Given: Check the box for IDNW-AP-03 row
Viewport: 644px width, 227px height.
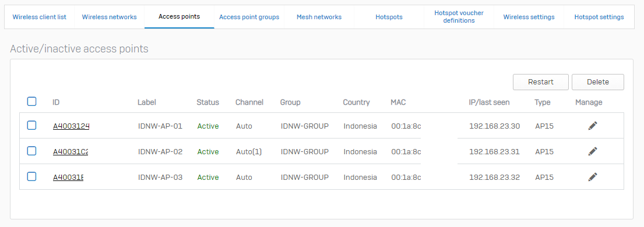Looking at the screenshot, I should [31, 176].
